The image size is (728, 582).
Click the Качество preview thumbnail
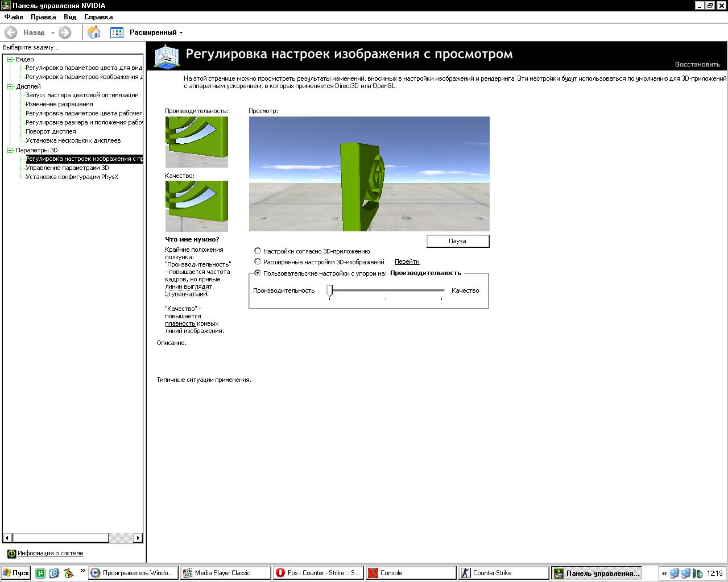click(197, 206)
